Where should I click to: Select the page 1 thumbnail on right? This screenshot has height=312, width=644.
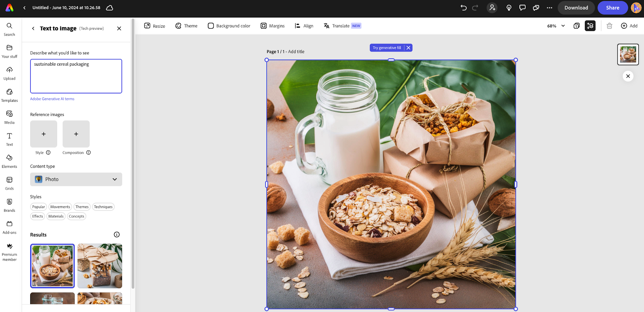click(628, 54)
